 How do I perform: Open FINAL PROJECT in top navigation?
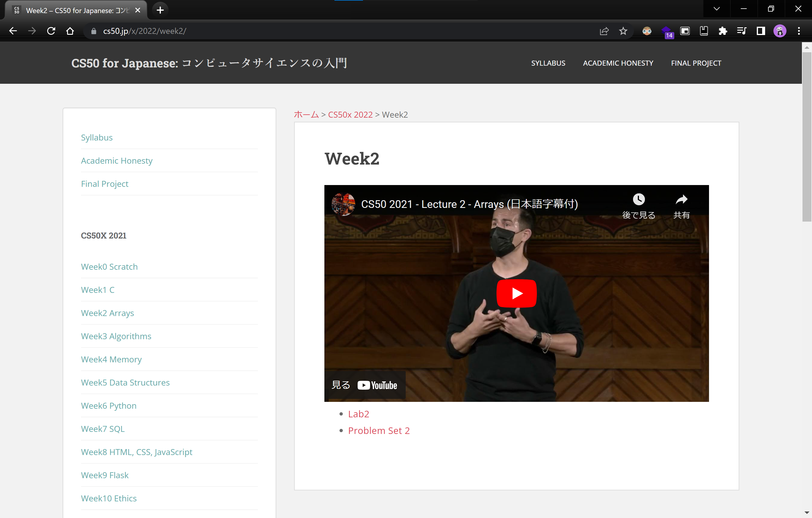(x=696, y=63)
